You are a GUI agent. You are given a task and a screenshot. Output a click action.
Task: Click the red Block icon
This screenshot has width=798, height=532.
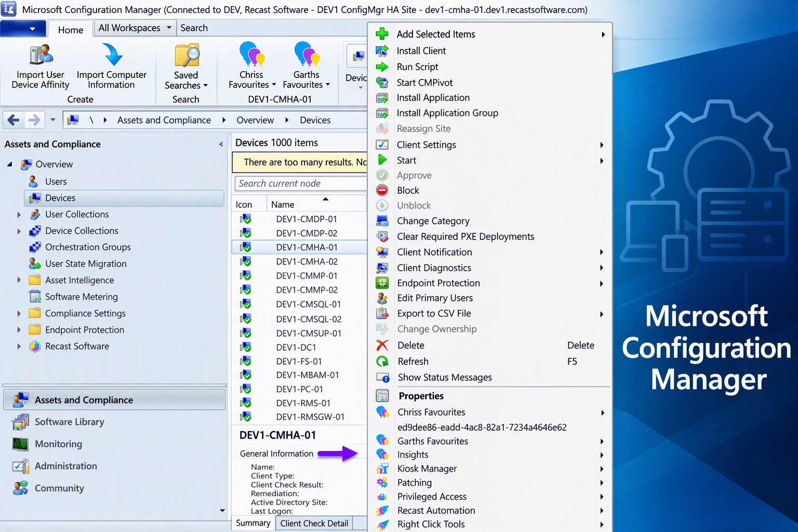[x=382, y=190]
